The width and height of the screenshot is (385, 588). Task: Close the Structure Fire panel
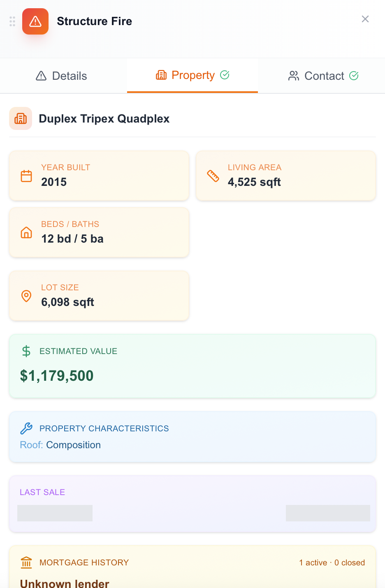[365, 19]
